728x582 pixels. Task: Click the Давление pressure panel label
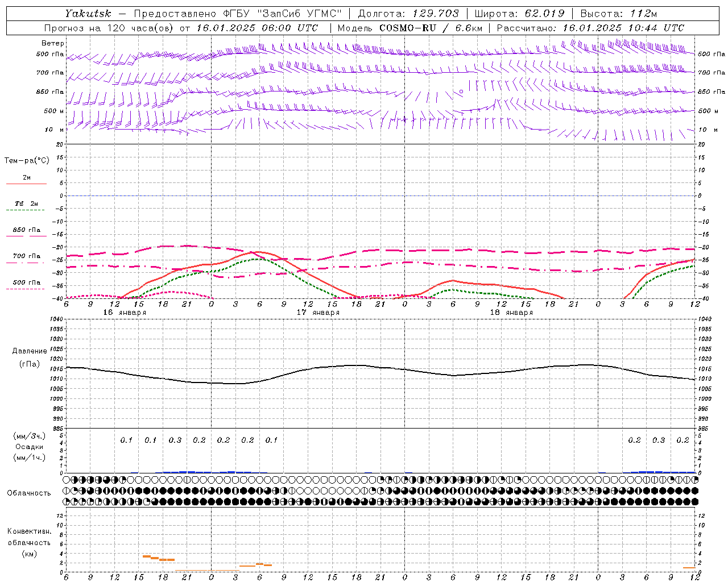[x=30, y=351]
